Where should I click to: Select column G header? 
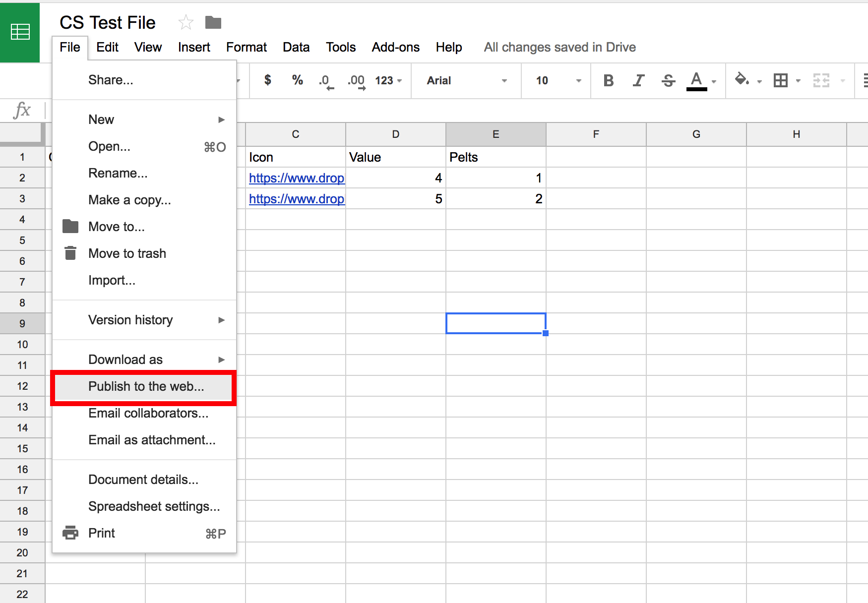[x=696, y=134]
